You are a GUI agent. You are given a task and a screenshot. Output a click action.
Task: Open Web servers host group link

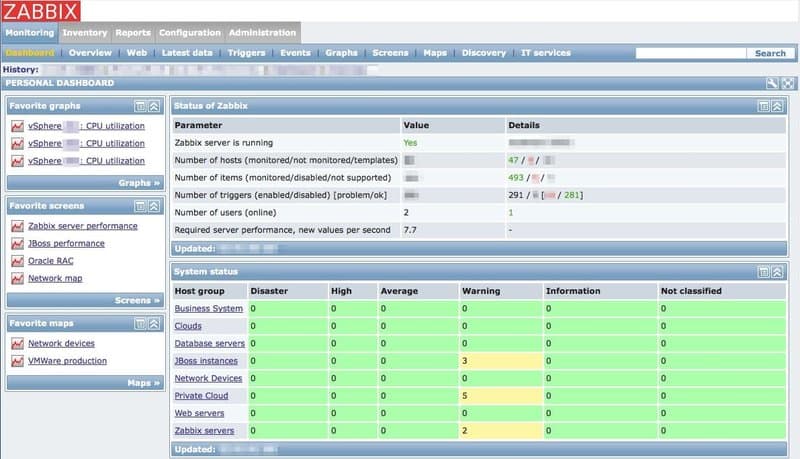(199, 414)
